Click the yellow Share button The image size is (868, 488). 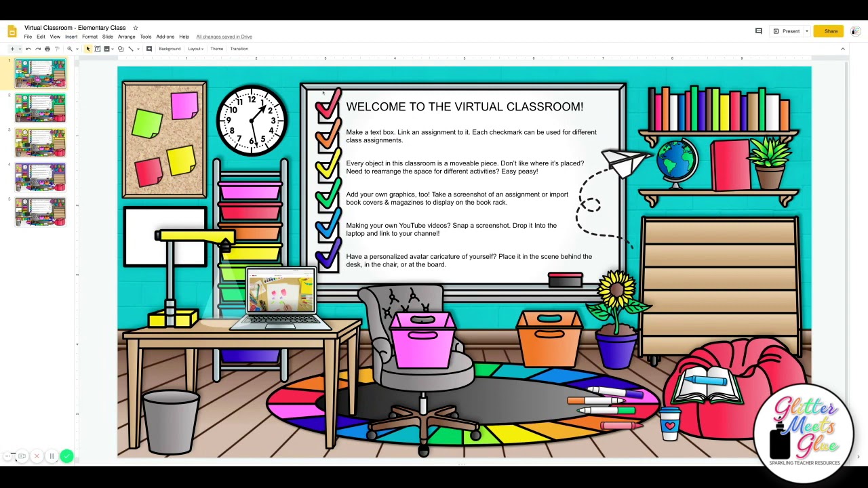pos(829,31)
